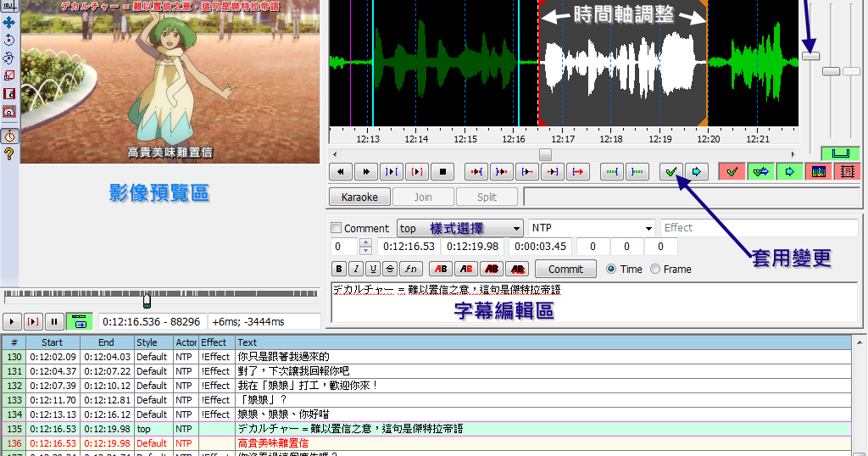
Task: Go to next line audio button
Action: 366,171
